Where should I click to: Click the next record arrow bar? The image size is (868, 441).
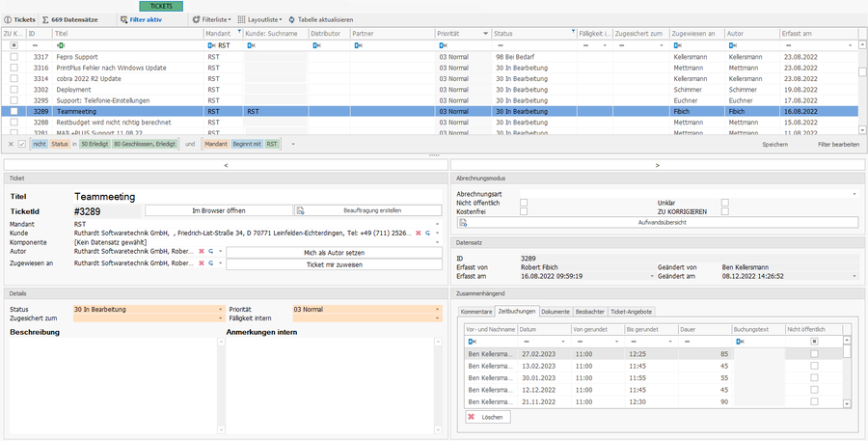coord(658,165)
